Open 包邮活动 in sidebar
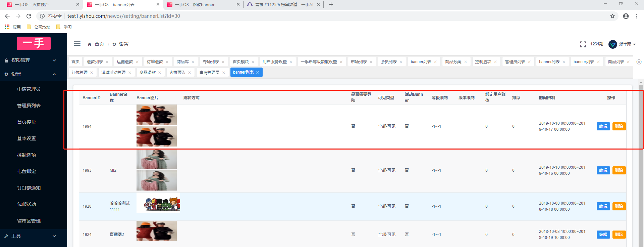644x247 pixels. pyautogui.click(x=26, y=204)
